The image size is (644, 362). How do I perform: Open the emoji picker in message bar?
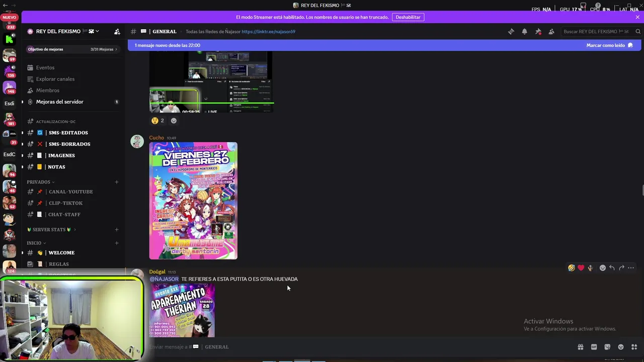621,347
